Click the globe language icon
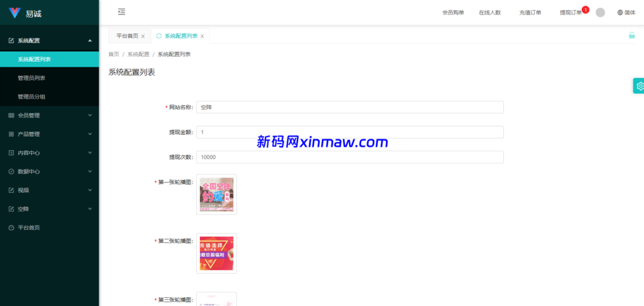Viewport: 644px width, 306px height. (x=620, y=13)
